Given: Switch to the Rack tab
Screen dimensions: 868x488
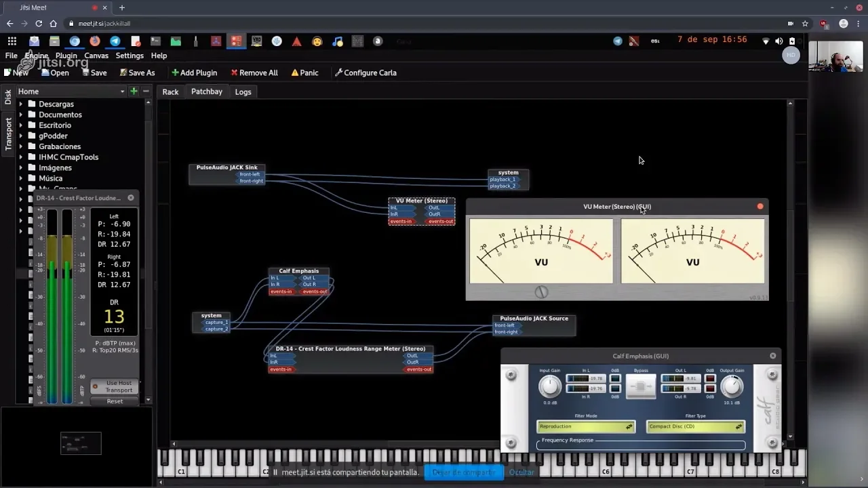Looking at the screenshot, I should [x=170, y=91].
